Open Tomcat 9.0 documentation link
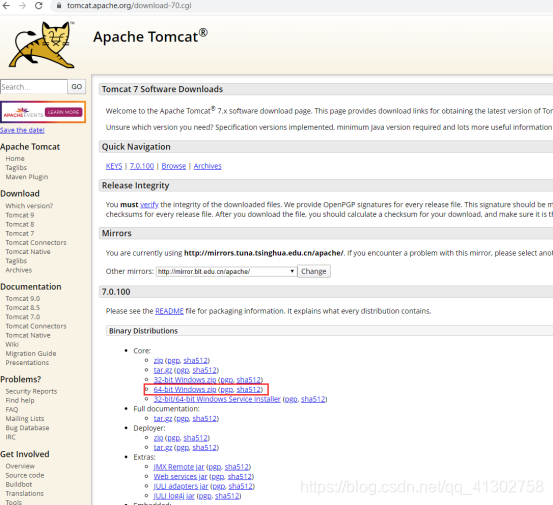 23,299
